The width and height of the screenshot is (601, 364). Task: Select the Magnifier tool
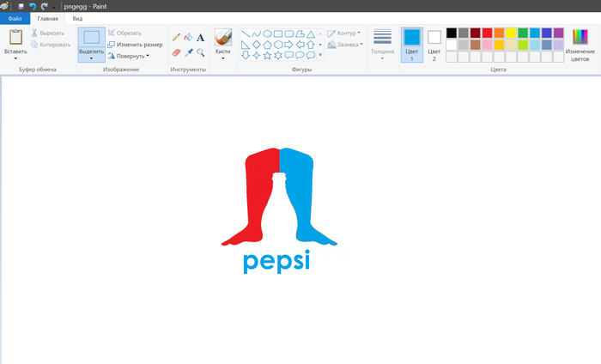click(201, 52)
